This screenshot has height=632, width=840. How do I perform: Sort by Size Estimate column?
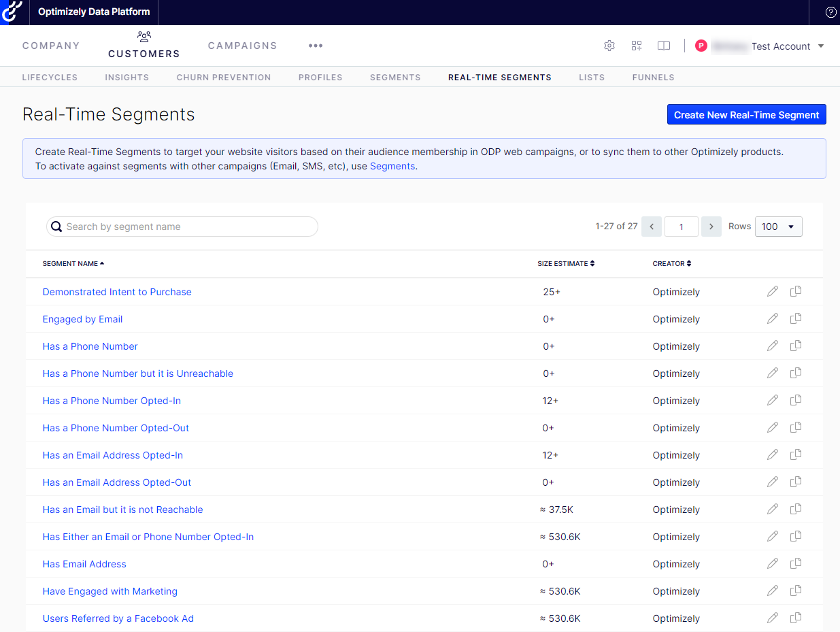coord(566,264)
